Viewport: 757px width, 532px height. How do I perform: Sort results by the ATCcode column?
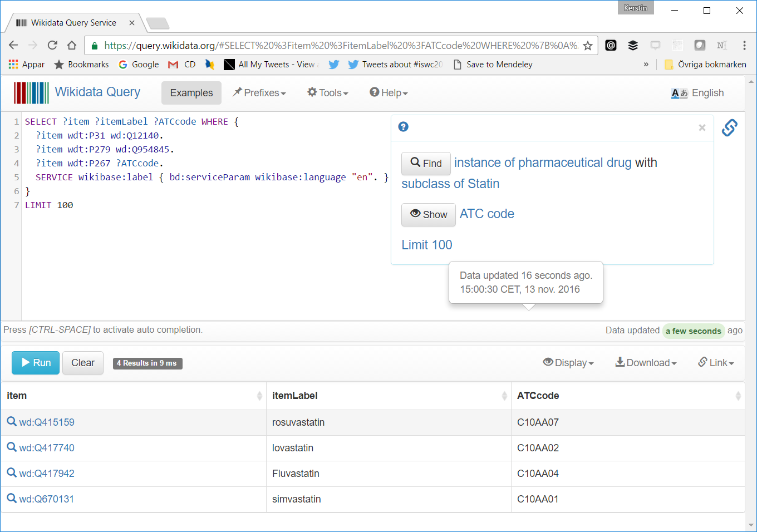pyautogui.click(x=738, y=396)
